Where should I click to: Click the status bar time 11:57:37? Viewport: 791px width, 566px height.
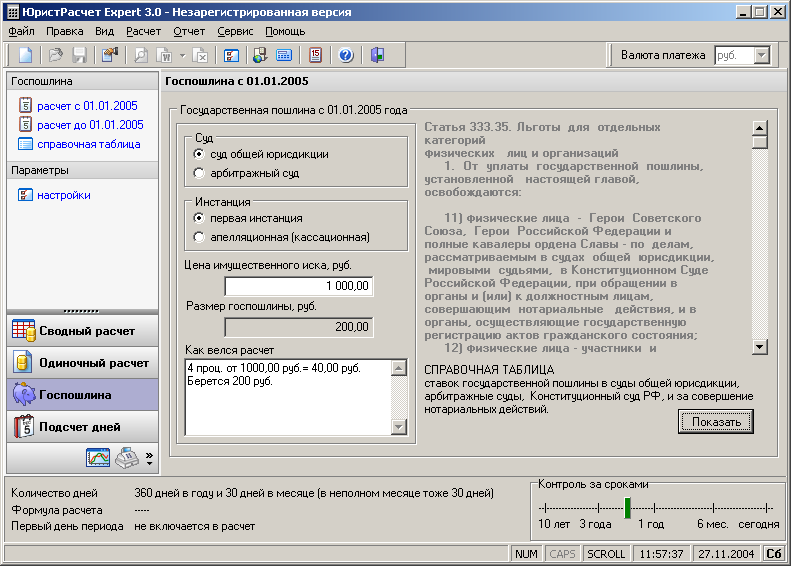661,554
